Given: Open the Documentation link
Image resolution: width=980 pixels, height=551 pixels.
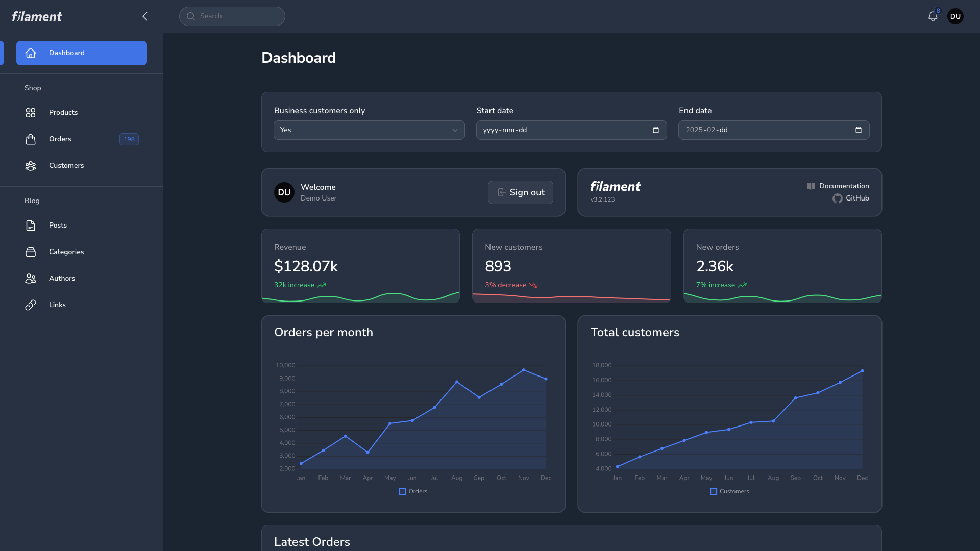Looking at the screenshot, I should coord(843,186).
